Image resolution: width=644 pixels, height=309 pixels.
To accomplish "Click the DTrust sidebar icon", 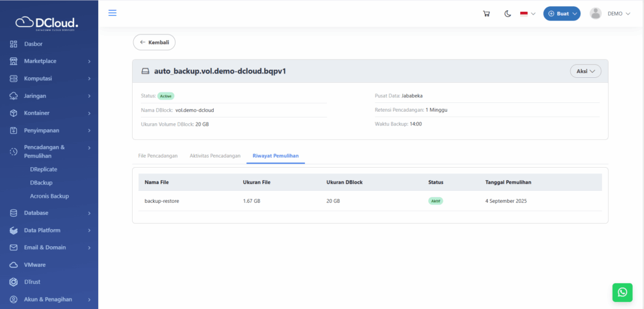I will [13, 282].
